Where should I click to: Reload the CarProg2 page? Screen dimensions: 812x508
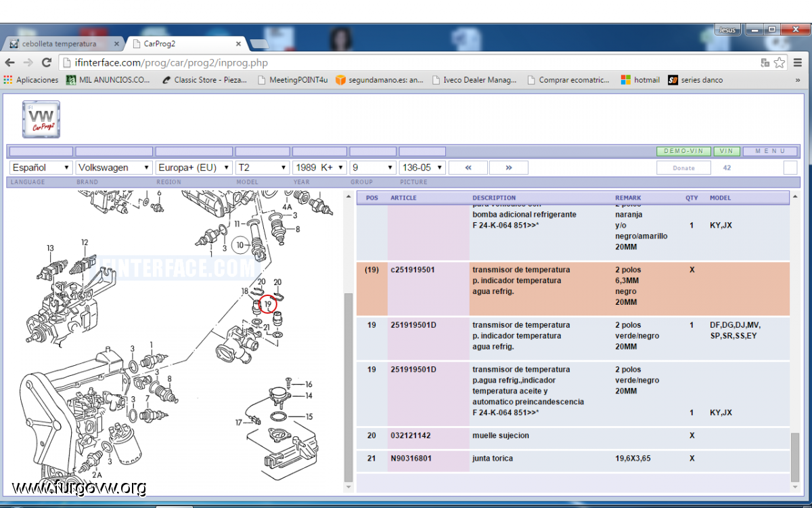pyautogui.click(x=47, y=62)
